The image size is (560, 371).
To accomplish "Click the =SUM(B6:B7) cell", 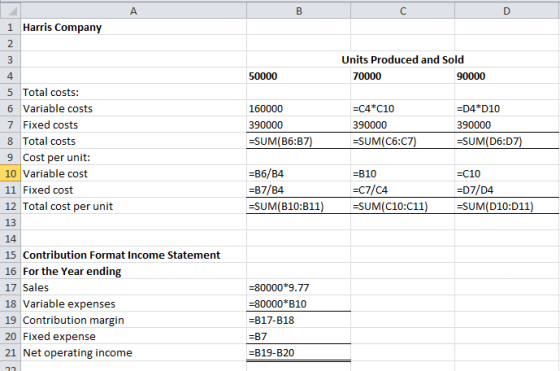I will [299, 141].
